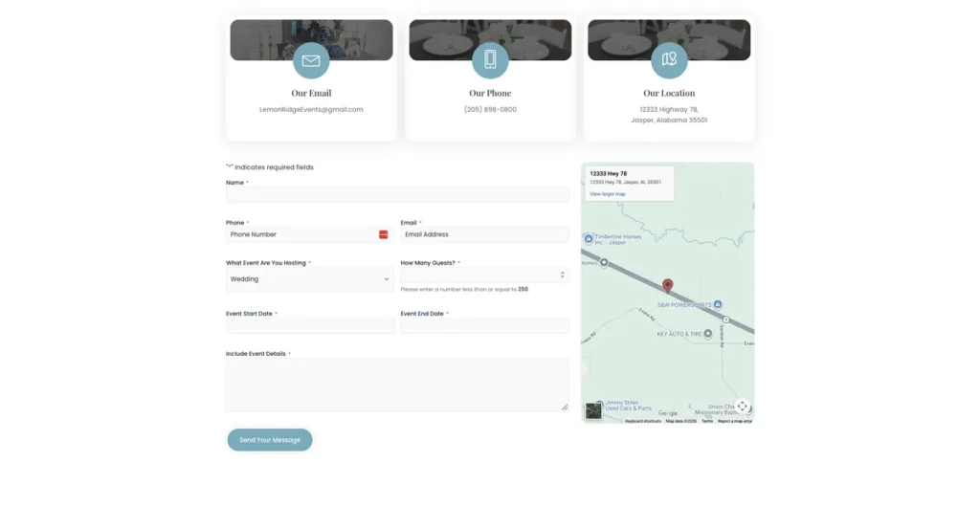The image size is (980, 506).
Task: Click the map camera controls icon
Action: click(742, 406)
